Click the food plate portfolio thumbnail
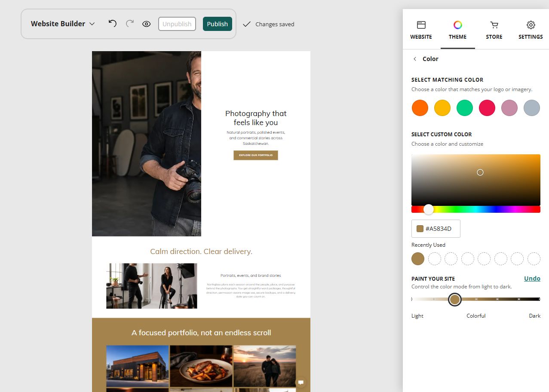 201,366
